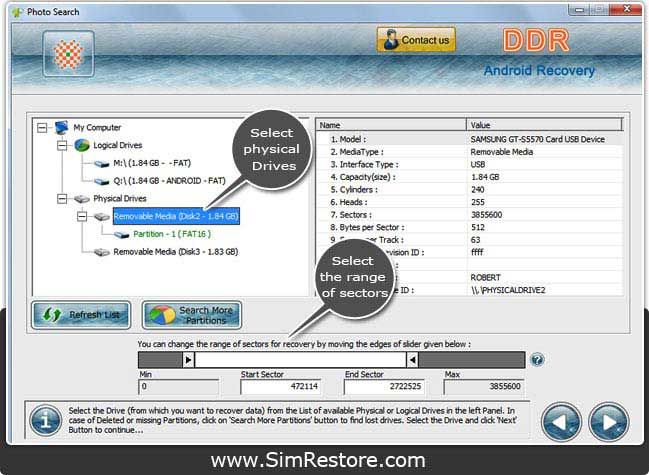The image size is (649, 475).
Task: Click the My Computer monitor icon
Action: [x=61, y=127]
